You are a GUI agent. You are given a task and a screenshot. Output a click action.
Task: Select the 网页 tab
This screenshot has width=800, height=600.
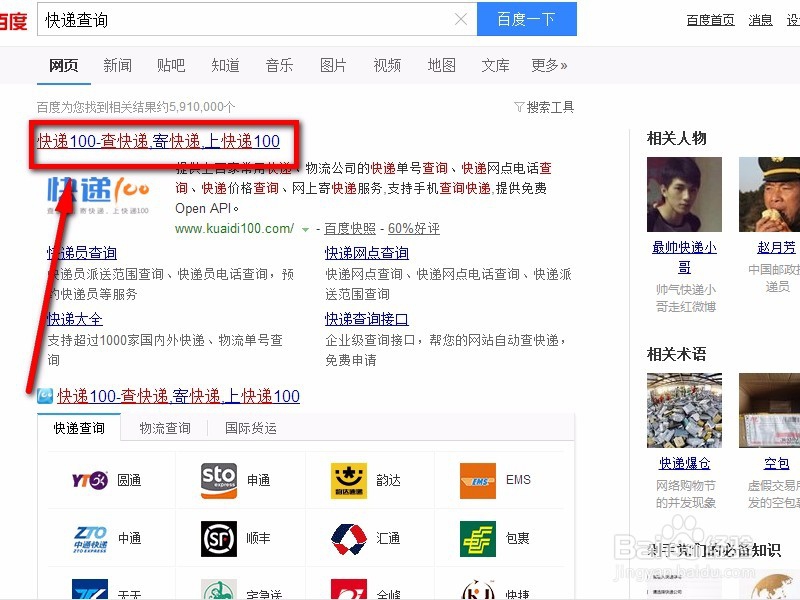tap(64, 65)
